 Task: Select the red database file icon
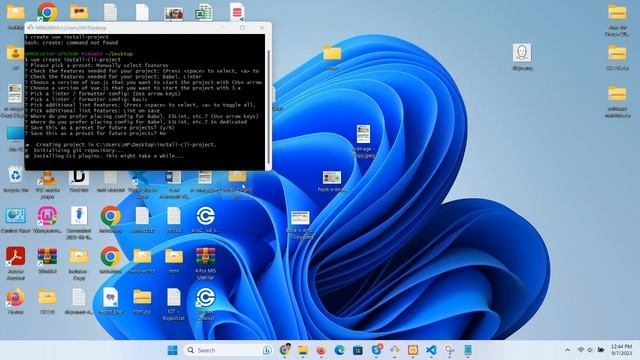(237, 12)
